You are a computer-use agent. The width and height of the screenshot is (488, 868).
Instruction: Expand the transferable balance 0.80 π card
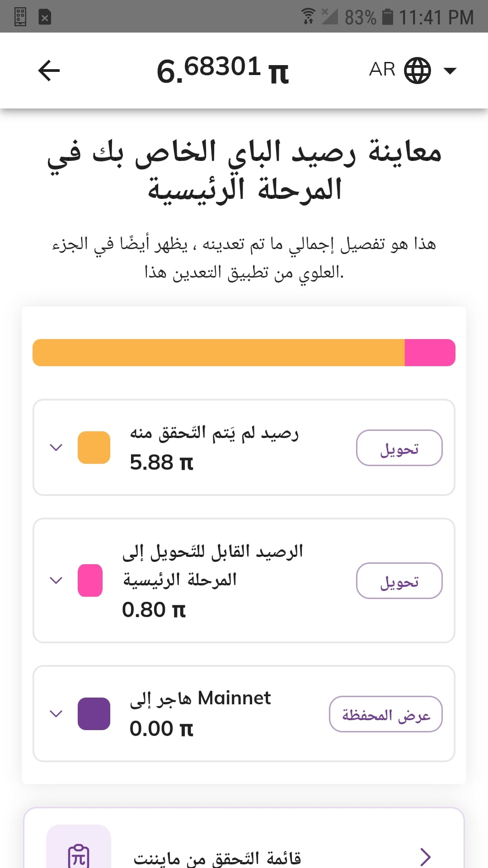coord(56,580)
